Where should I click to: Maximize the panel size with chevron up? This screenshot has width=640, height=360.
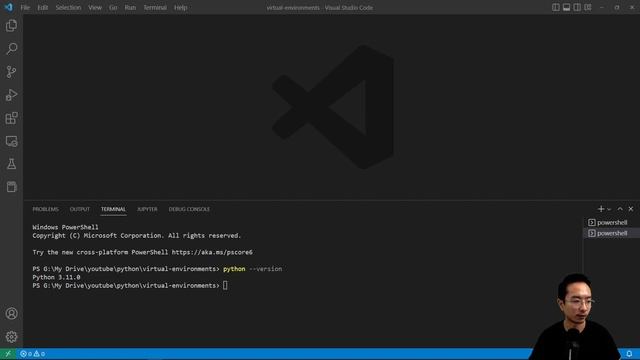coord(620,209)
